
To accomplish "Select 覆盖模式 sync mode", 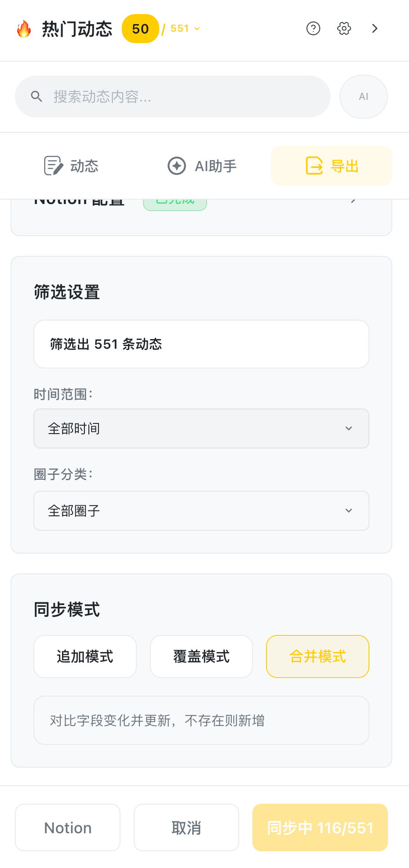I will (201, 656).
